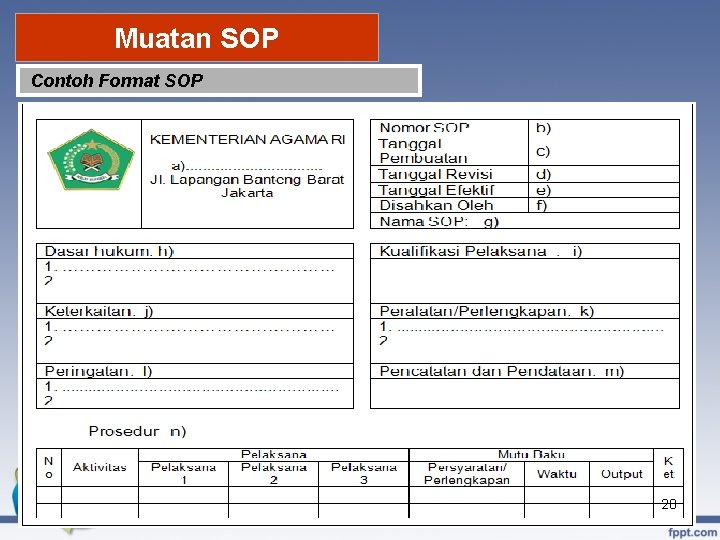Click the Tanggal Pembuatan label cell
Screen dimensions: 720x540
tap(450, 151)
